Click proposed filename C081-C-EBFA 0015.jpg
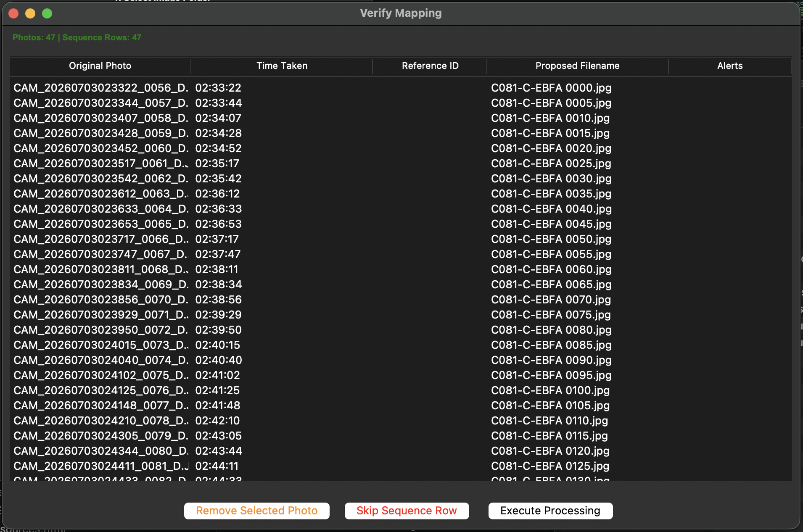 click(550, 133)
